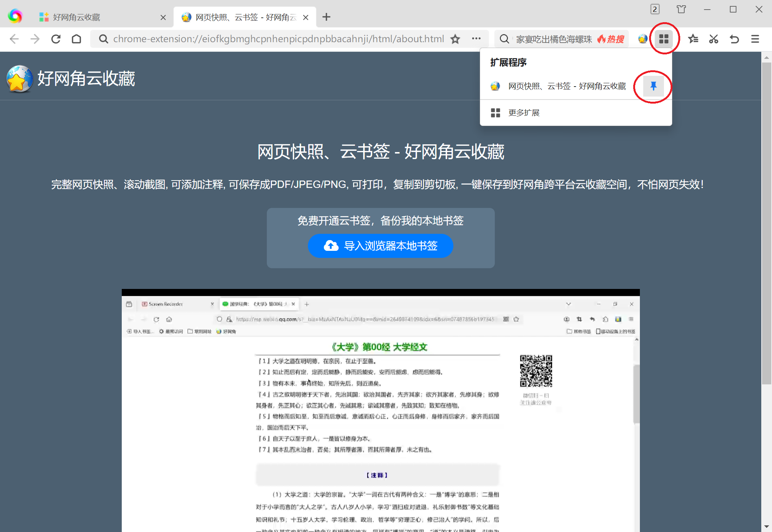
Task: Open the skin shirt icon in title bar
Action: click(x=681, y=9)
